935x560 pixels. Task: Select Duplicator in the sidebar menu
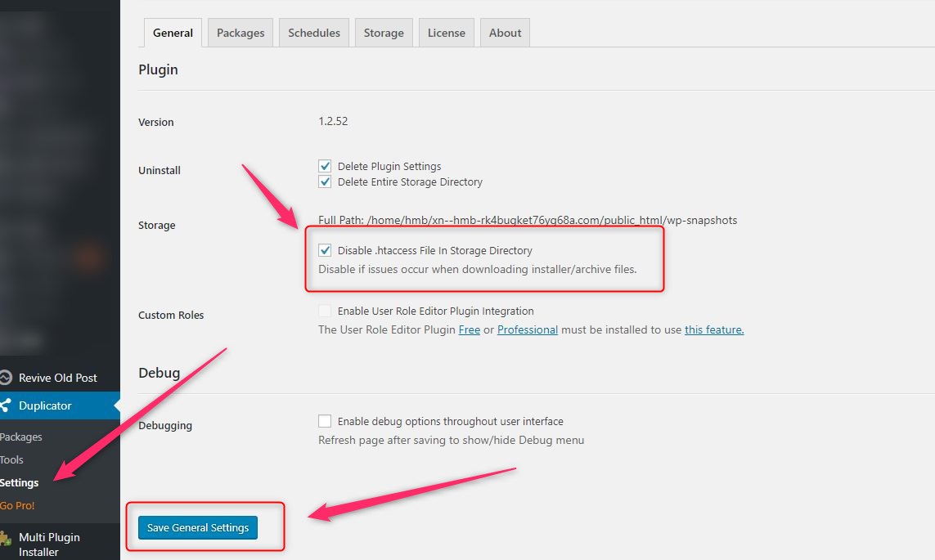point(60,405)
